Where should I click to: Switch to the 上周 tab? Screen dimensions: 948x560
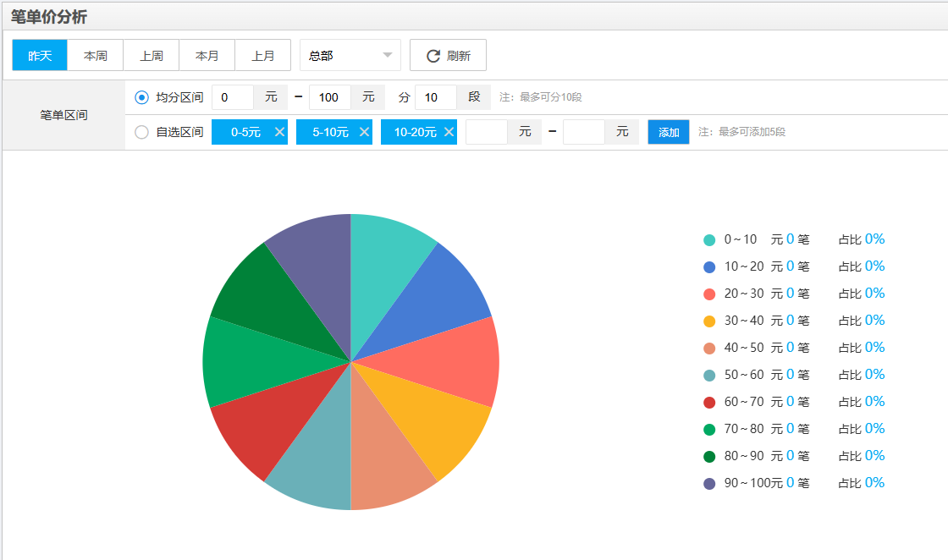152,56
